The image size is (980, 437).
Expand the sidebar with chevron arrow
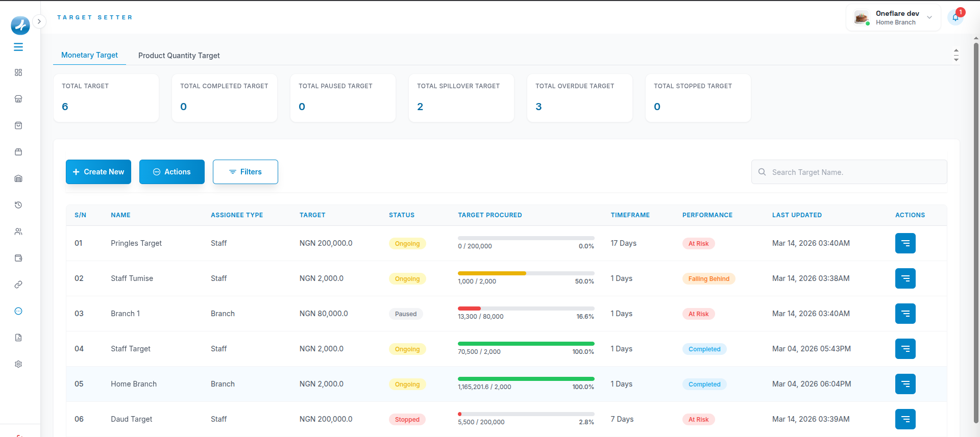click(39, 21)
